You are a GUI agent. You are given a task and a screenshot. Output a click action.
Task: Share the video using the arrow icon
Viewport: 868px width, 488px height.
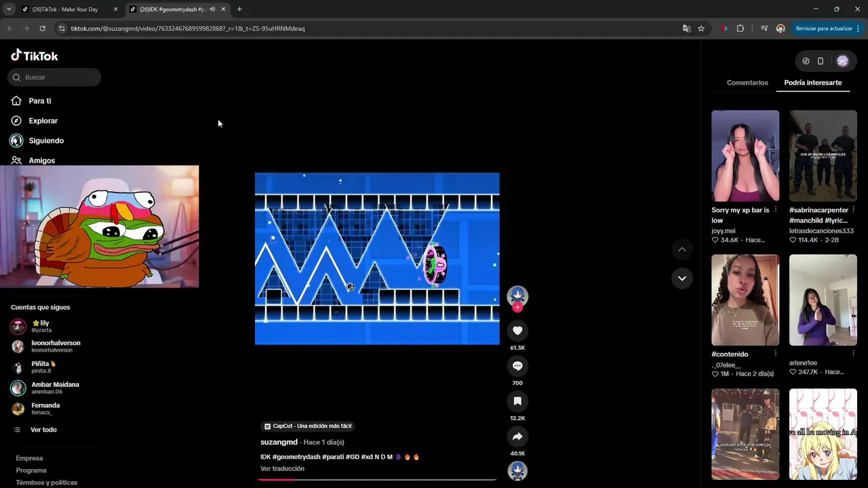tap(517, 436)
